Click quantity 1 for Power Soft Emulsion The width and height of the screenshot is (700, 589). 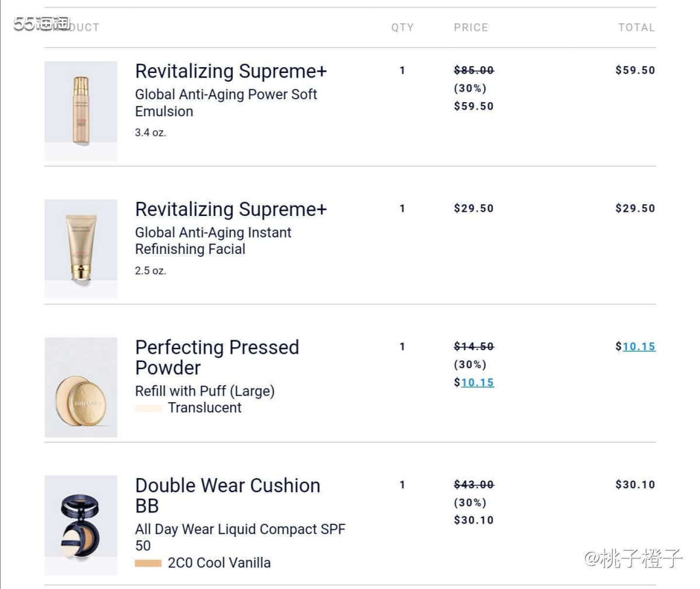[x=402, y=71]
